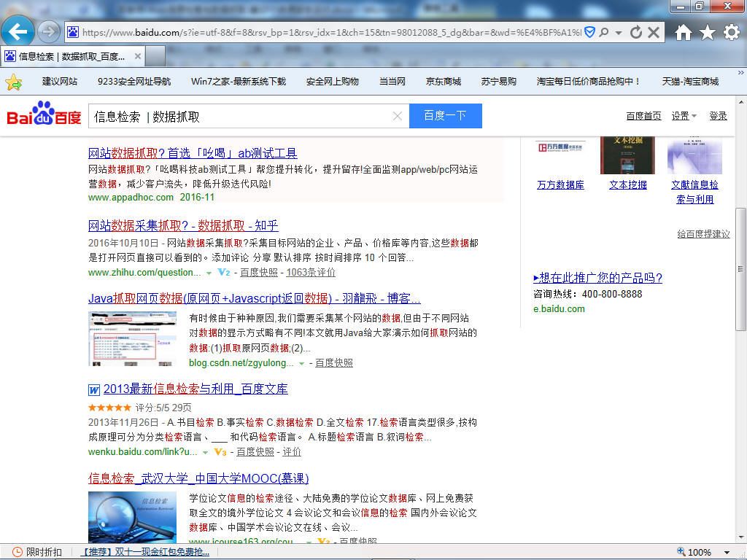Click the Stop loading X icon
The image size is (747, 560).
pyautogui.click(x=654, y=32)
